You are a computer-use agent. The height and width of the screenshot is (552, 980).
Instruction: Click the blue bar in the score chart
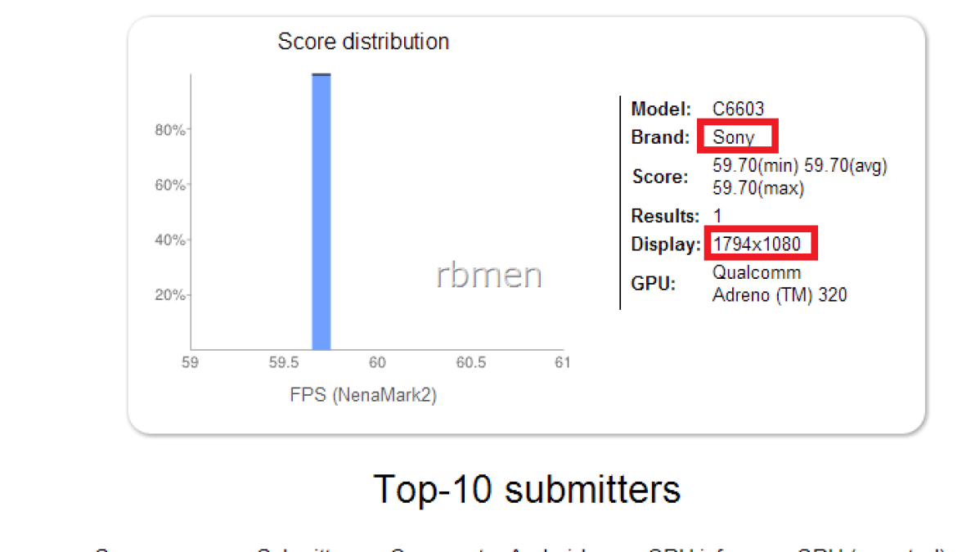click(321, 213)
